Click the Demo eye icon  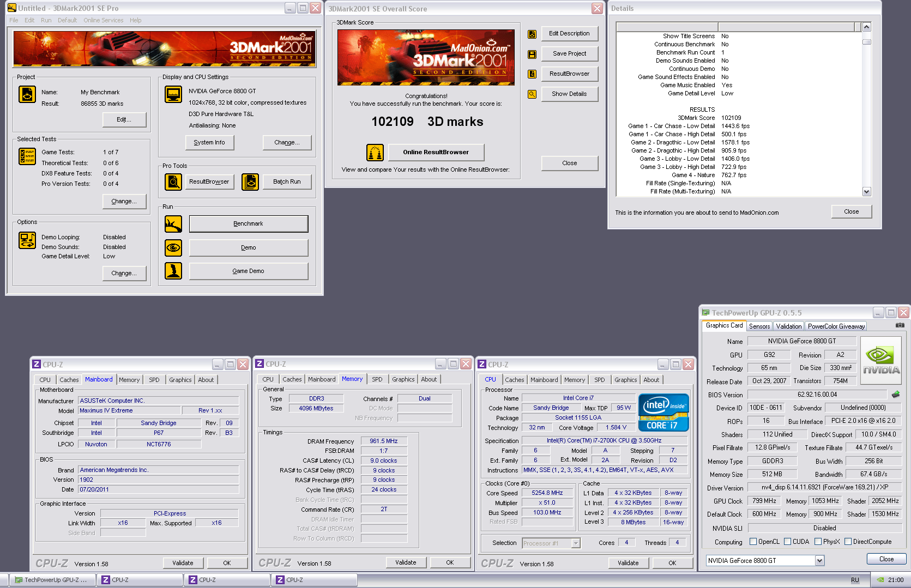point(173,247)
